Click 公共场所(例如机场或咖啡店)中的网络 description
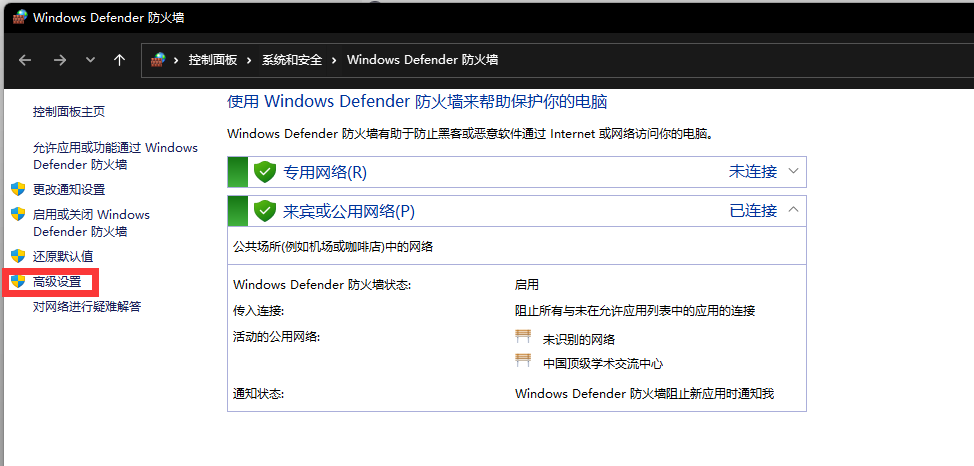 (333, 247)
